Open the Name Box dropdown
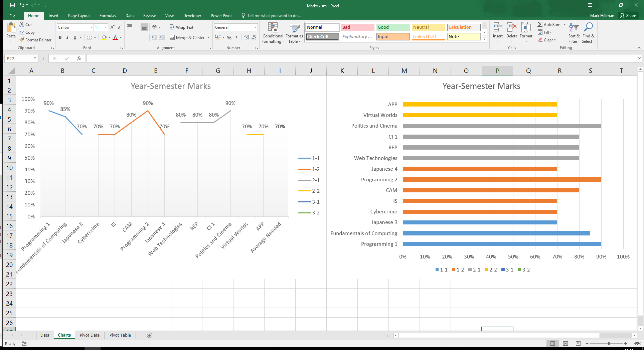The height and width of the screenshot is (350, 644). tap(35, 58)
